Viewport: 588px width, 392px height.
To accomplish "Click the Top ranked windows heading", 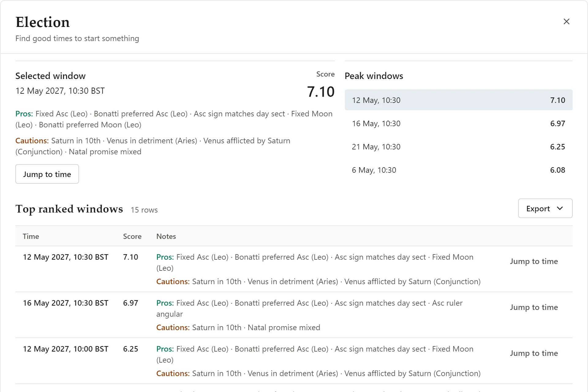I will [69, 209].
